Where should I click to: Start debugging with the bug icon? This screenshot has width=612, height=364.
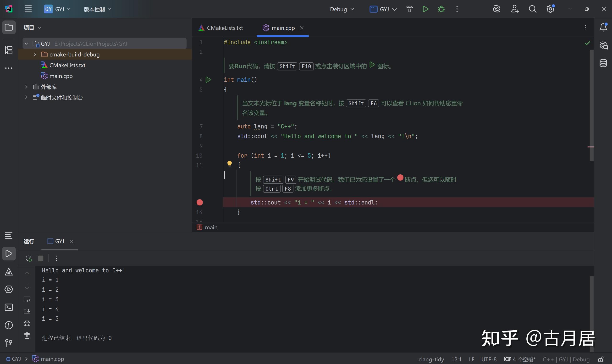441,9
